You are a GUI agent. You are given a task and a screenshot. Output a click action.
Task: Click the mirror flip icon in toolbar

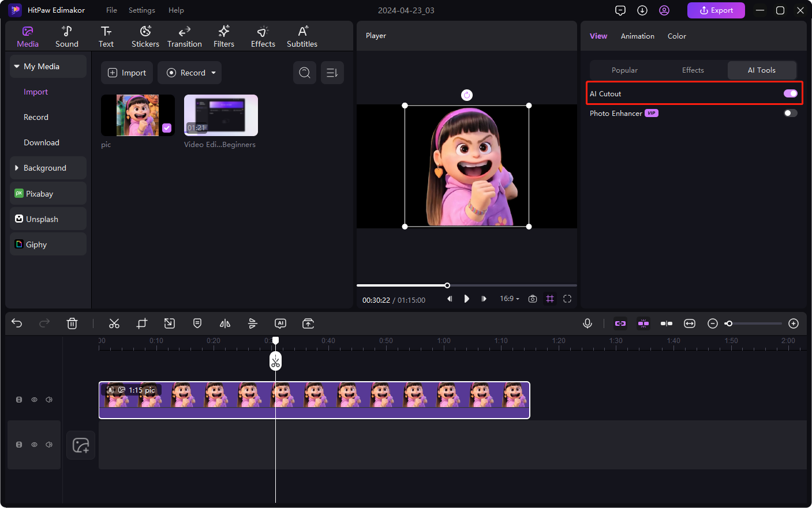(x=225, y=323)
